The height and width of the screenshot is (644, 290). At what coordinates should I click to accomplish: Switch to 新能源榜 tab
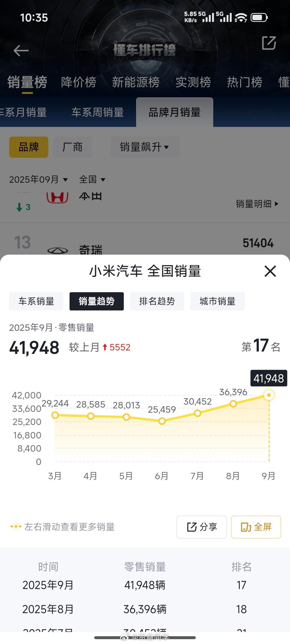136,82
